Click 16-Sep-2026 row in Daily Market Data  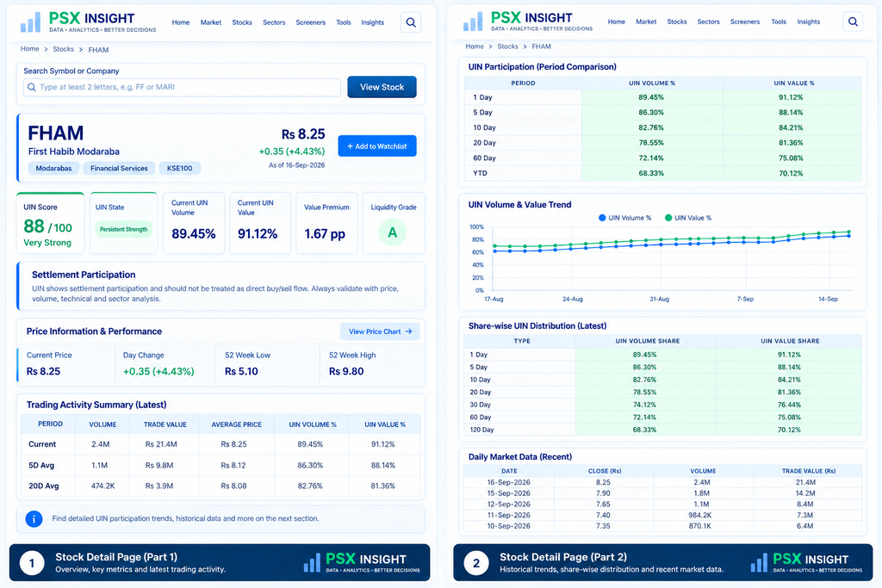point(662,482)
